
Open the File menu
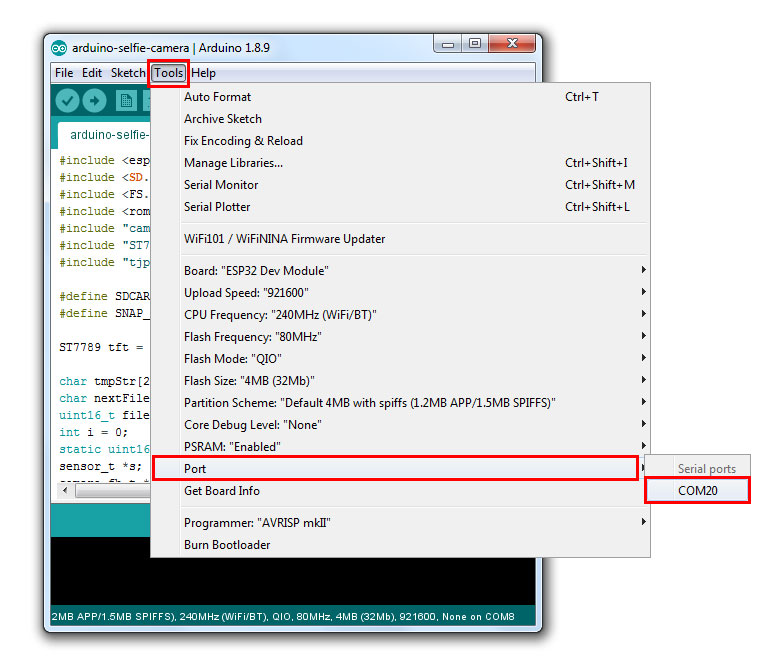click(x=64, y=73)
